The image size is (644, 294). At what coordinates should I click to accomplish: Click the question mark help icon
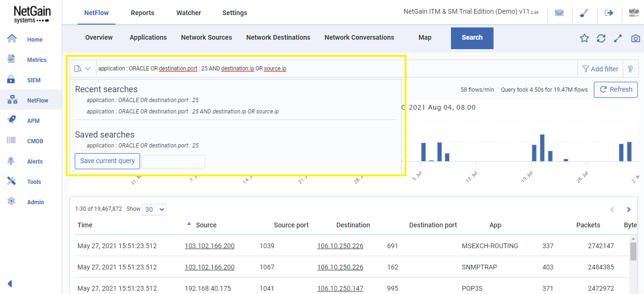(630, 69)
